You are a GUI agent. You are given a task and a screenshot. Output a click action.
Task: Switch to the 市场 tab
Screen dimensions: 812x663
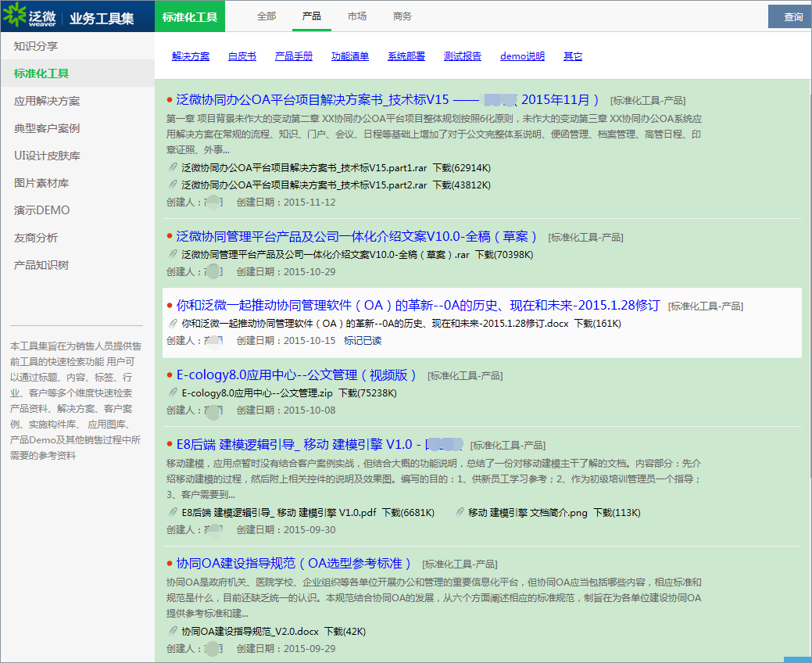coord(357,16)
